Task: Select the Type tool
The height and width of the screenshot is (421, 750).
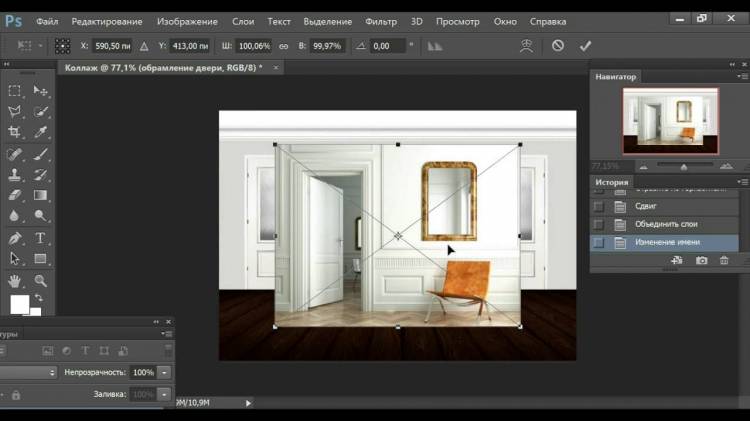Action: (x=40, y=238)
